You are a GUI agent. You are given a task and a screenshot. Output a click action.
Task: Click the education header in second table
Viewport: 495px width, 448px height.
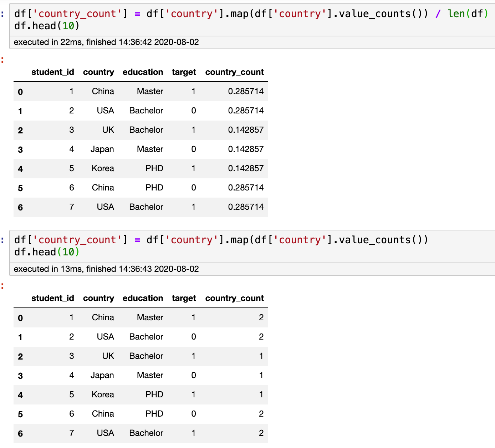click(x=143, y=298)
